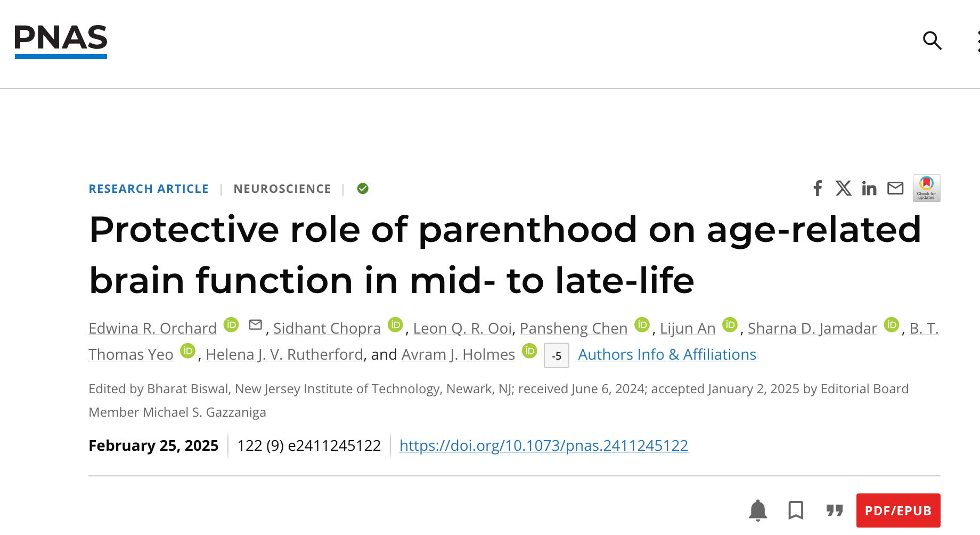980x535 pixels.
Task: Email corresponding author Edwina Orchard
Action: [x=256, y=325]
